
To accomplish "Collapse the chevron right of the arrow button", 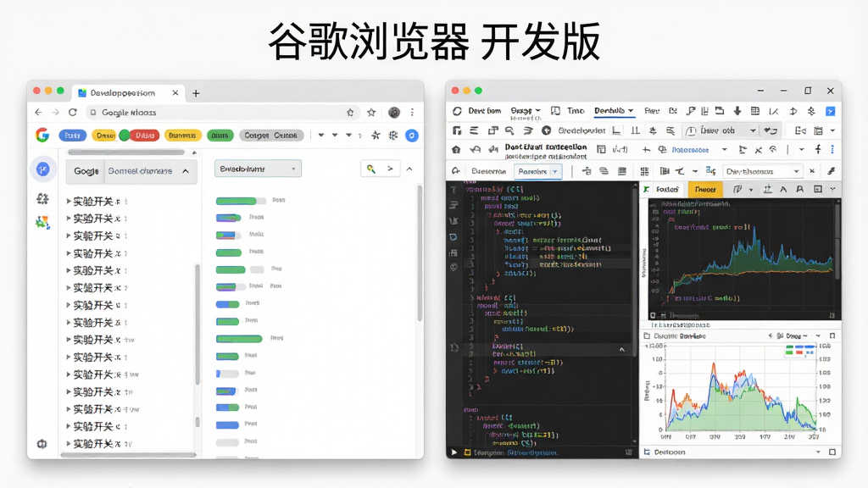I will point(409,169).
